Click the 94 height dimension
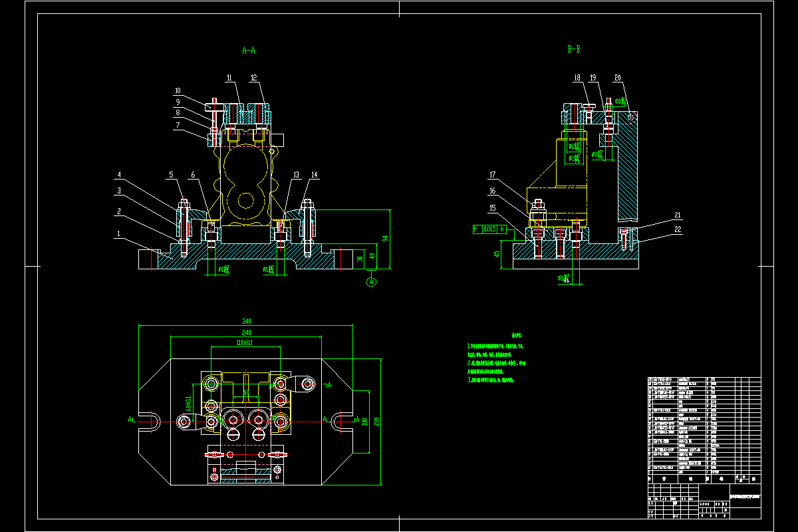Image resolution: width=798 pixels, height=532 pixels. point(384,239)
